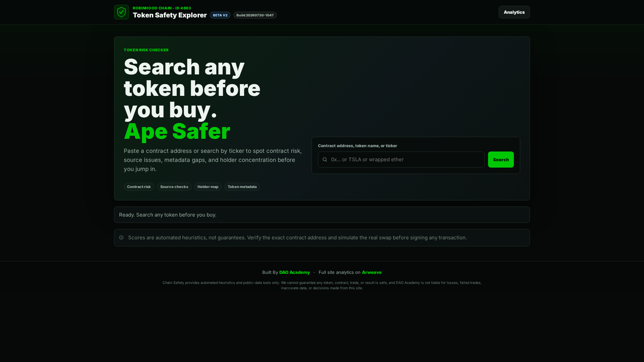Click the 'Ready. Search any token' status message

(168, 215)
